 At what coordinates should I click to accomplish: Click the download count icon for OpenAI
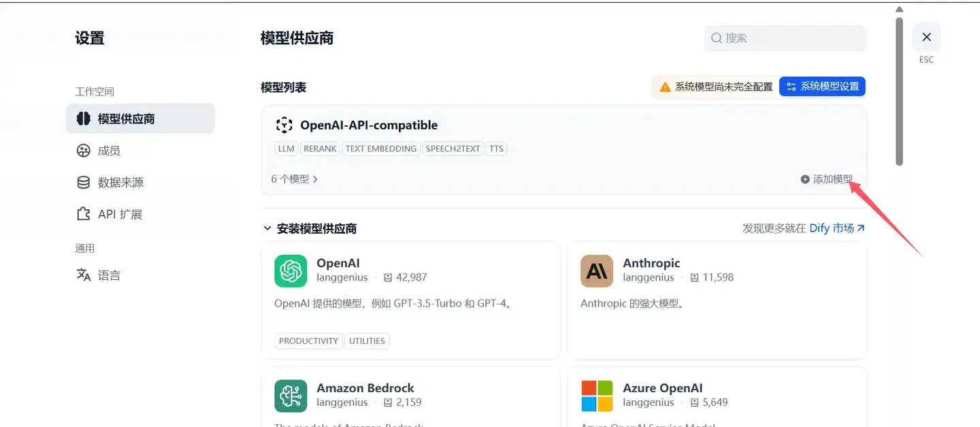pyautogui.click(x=388, y=278)
